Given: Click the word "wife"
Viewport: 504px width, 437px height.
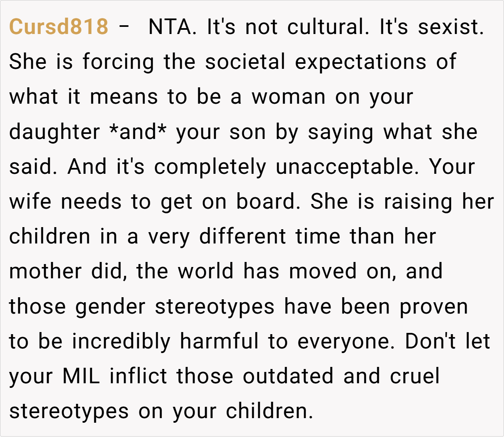Looking at the screenshot, I should (x=30, y=202).
